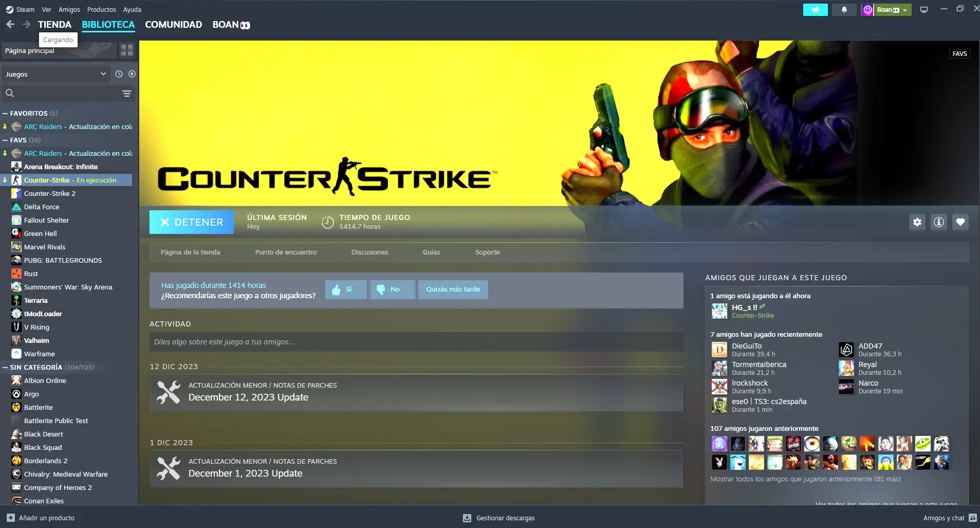980x528 pixels.
Task: Show Counter-Strike game info icon
Action: (939, 222)
